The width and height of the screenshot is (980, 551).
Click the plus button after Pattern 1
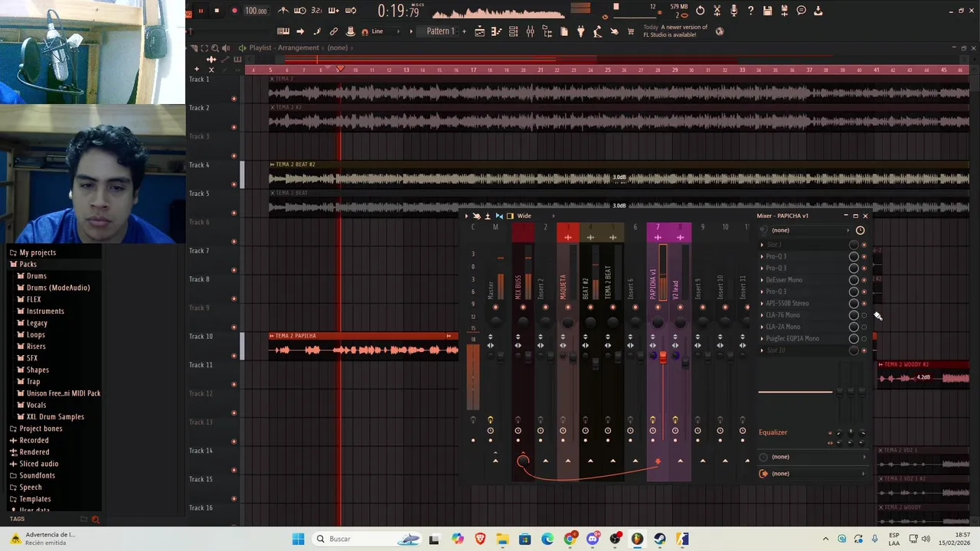pos(464,31)
